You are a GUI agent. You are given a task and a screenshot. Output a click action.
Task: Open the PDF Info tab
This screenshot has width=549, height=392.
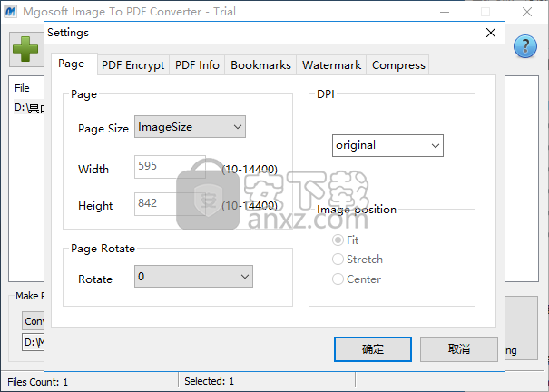click(x=197, y=64)
